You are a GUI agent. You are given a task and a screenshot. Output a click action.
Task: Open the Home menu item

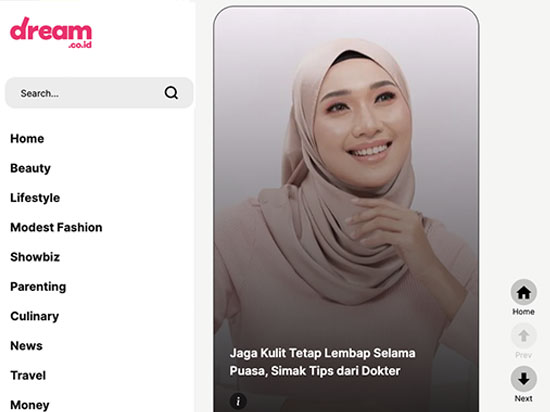[x=27, y=139]
